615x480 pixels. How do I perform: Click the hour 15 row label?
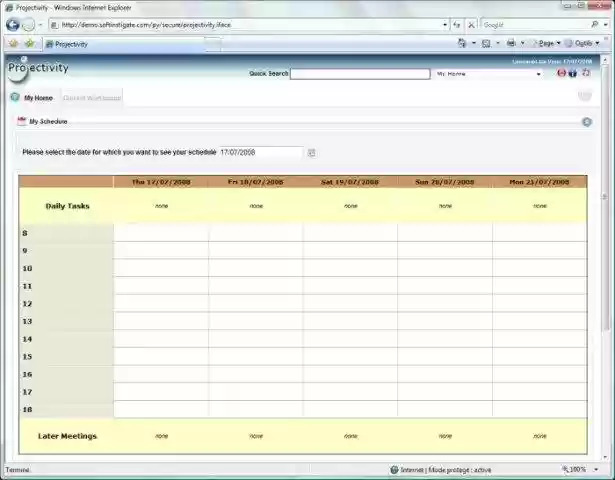pyautogui.click(x=27, y=357)
